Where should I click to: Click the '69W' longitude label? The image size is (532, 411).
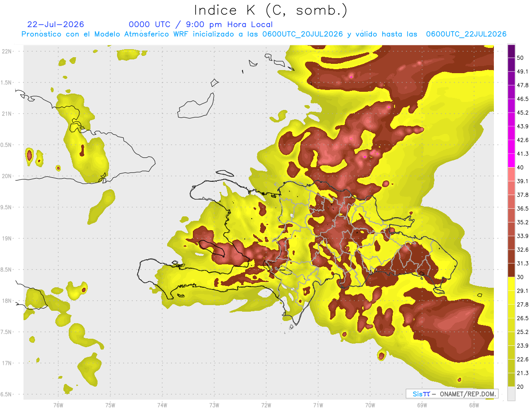[x=422, y=405]
